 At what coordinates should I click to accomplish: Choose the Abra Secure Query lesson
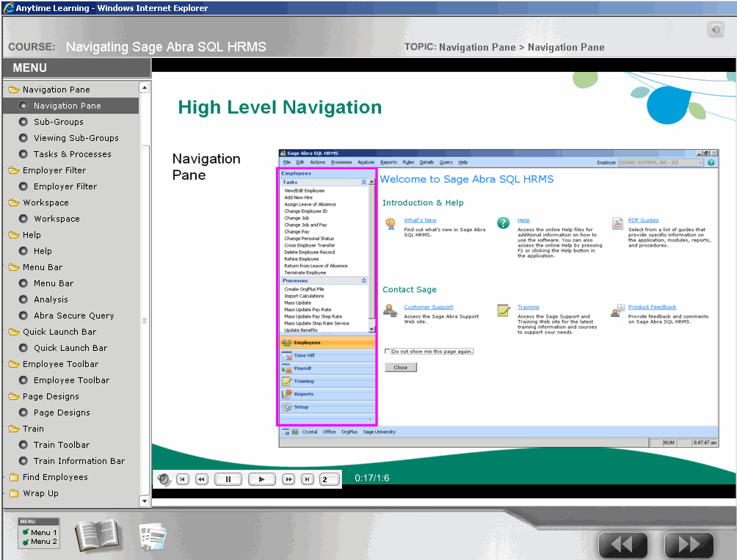click(73, 316)
